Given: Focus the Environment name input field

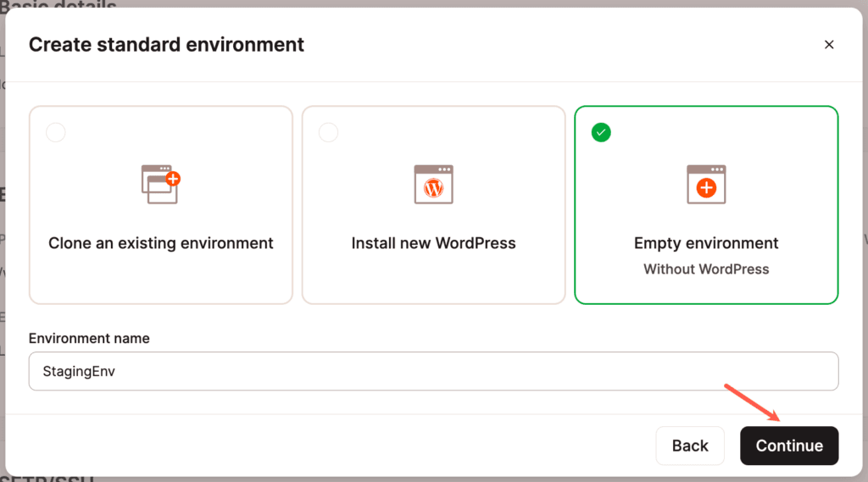Looking at the screenshot, I should coord(433,371).
